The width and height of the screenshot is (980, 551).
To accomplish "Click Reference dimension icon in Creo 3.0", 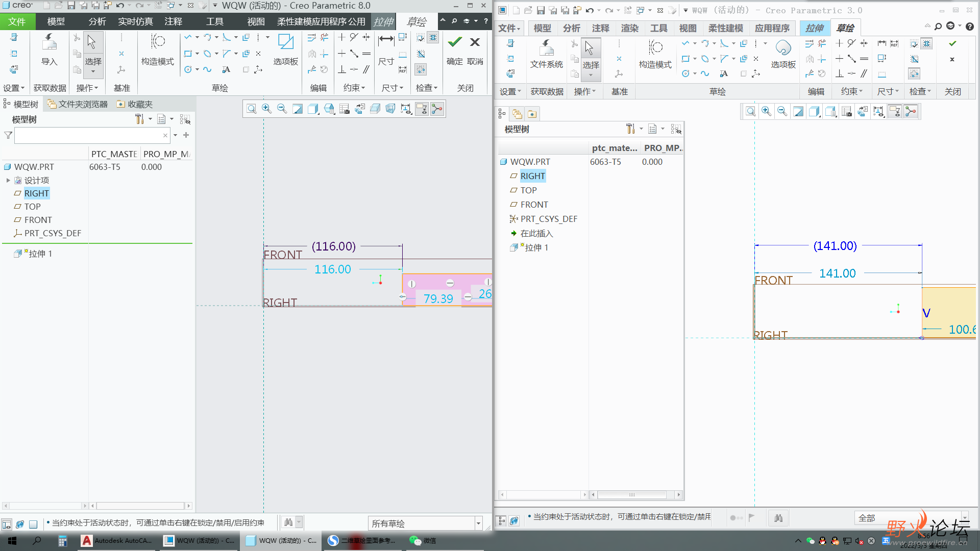I will (x=894, y=43).
